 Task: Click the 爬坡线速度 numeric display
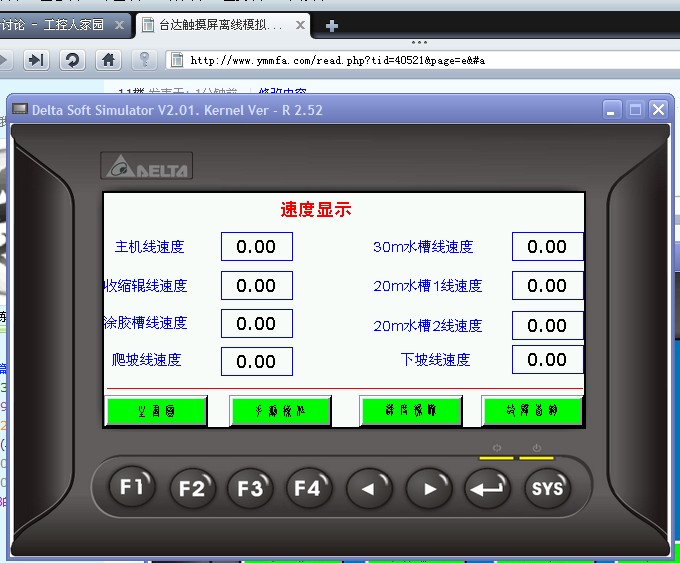(x=256, y=361)
